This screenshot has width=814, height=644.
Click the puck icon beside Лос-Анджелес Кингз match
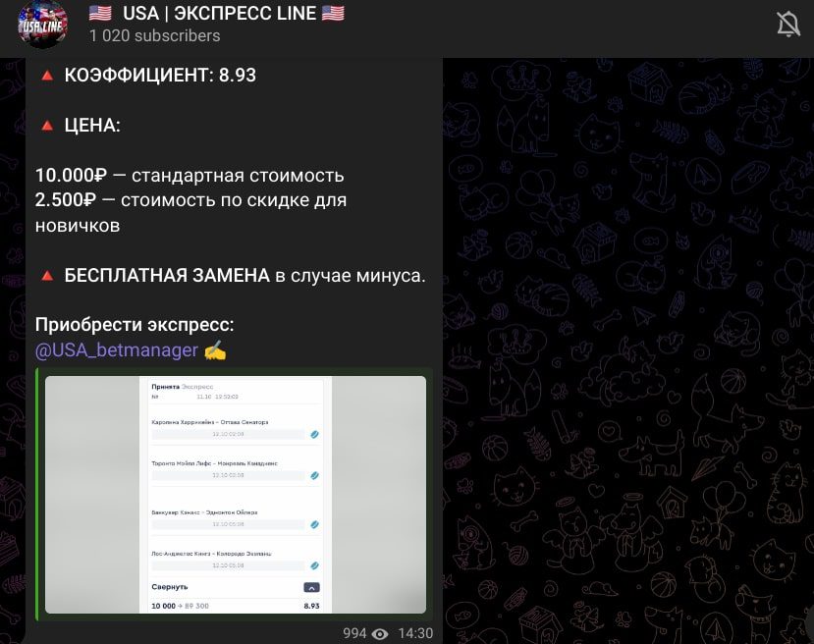(313, 565)
